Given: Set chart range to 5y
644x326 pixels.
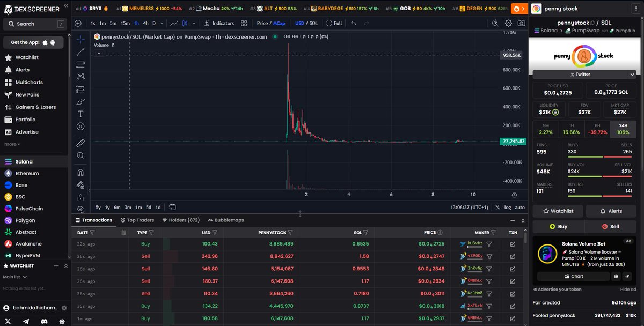Looking at the screenshot, I should pos(98,207).
